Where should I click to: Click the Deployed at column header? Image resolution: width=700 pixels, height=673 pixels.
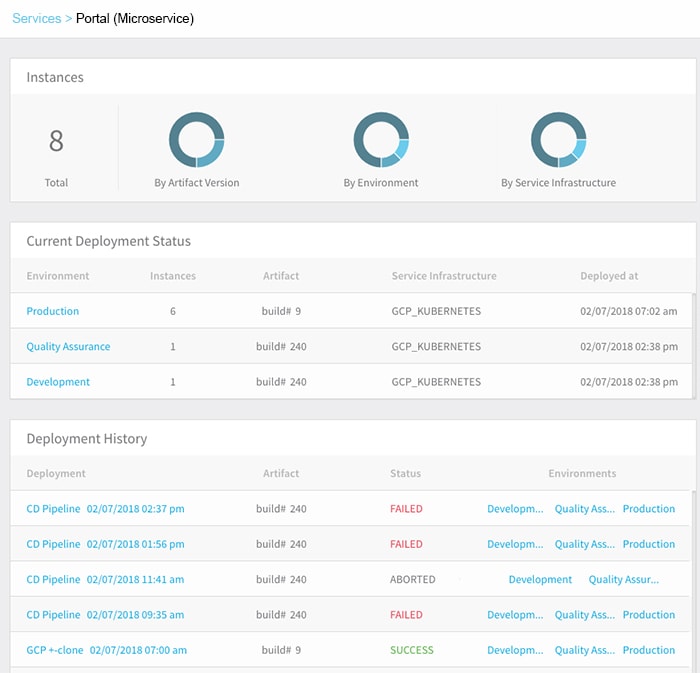pos(609,276)
